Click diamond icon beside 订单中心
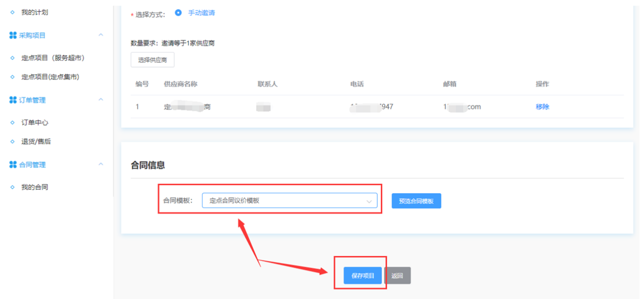The width and height of the screenshot is (644, 299). click(x=13, y=123)
